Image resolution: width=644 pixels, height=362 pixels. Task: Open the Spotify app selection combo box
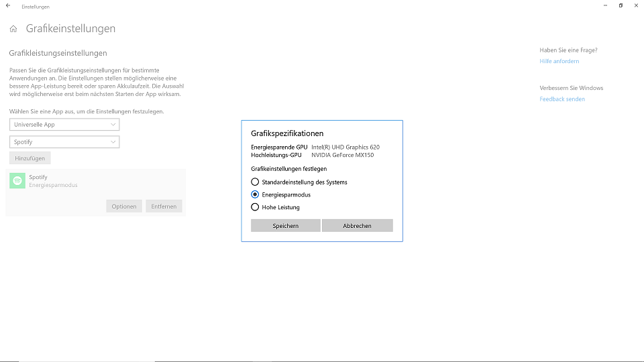click(x=64, y=142)
